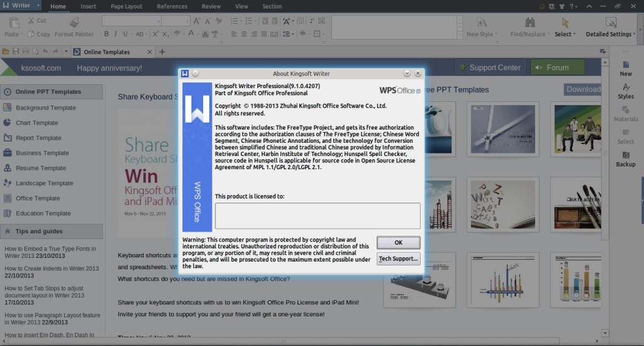644x346 pixels.
Task: Open the Resume Template link
Action: 41,168
